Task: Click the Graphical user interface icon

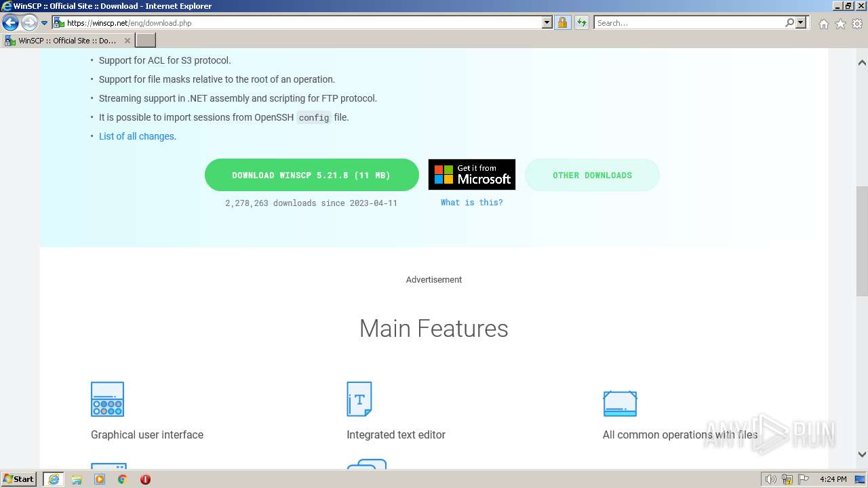Action: click(x=107, y=399)
